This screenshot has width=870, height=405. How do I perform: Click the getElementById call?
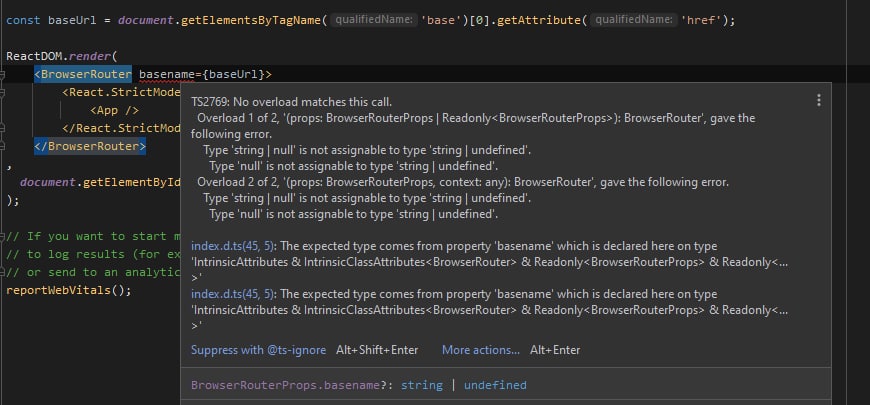pos(131,183)
